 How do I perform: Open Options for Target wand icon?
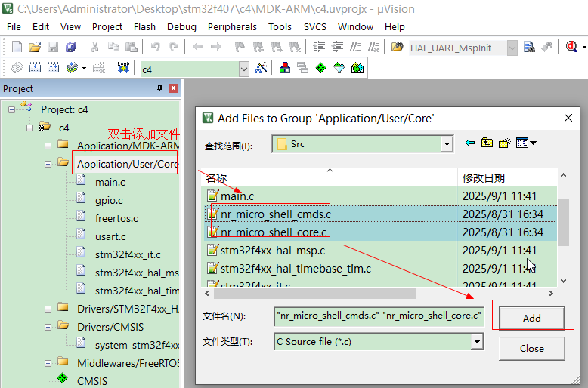261,68
